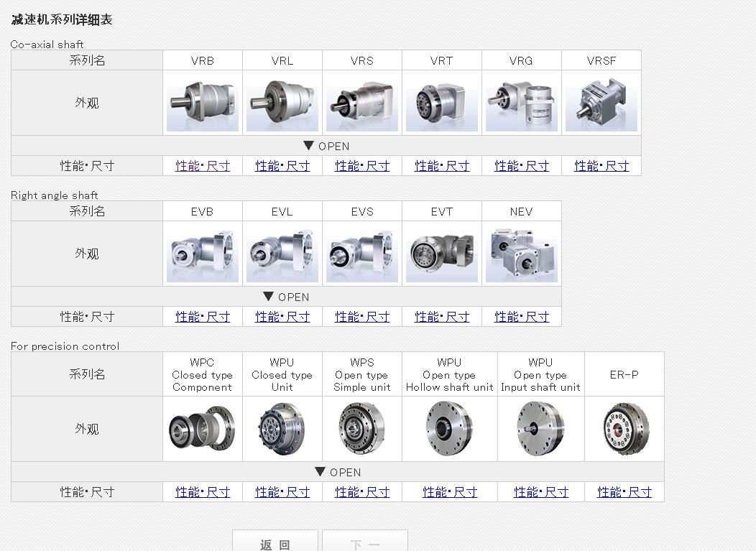
Task: Open 性能·尺寸 link for VRT series
Action: (442, 166)
